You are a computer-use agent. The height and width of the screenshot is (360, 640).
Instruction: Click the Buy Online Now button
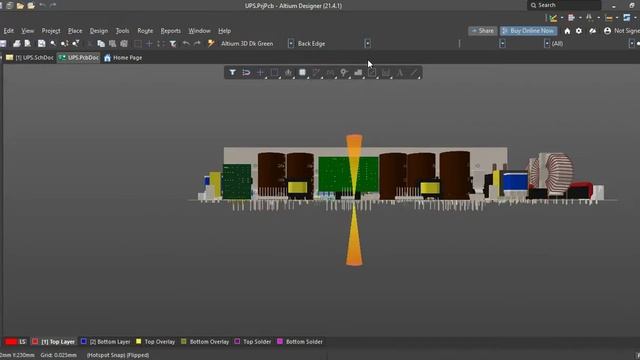click(x=528, y=31)
